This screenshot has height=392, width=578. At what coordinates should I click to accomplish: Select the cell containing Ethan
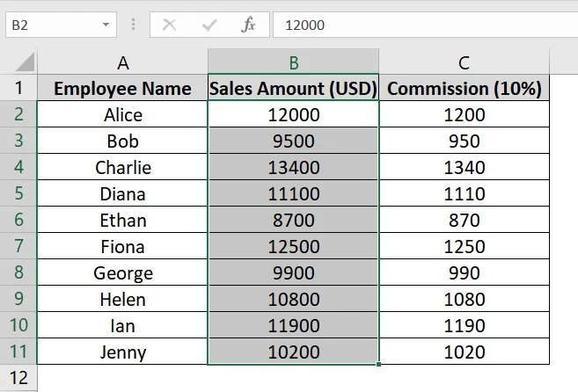point(123,220)
